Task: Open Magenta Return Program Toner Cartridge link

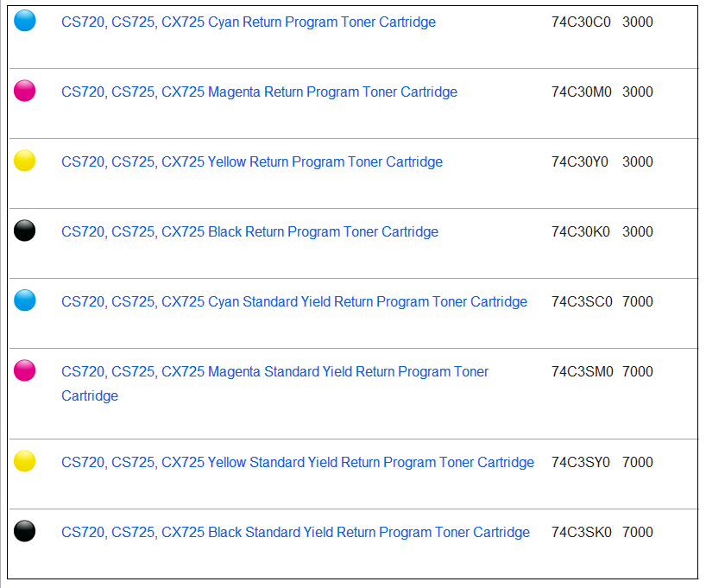Action: (259, 92)
